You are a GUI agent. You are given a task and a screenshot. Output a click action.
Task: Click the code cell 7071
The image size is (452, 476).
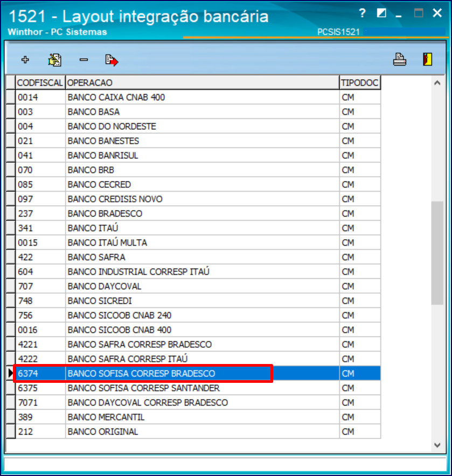tap(40, 403)
